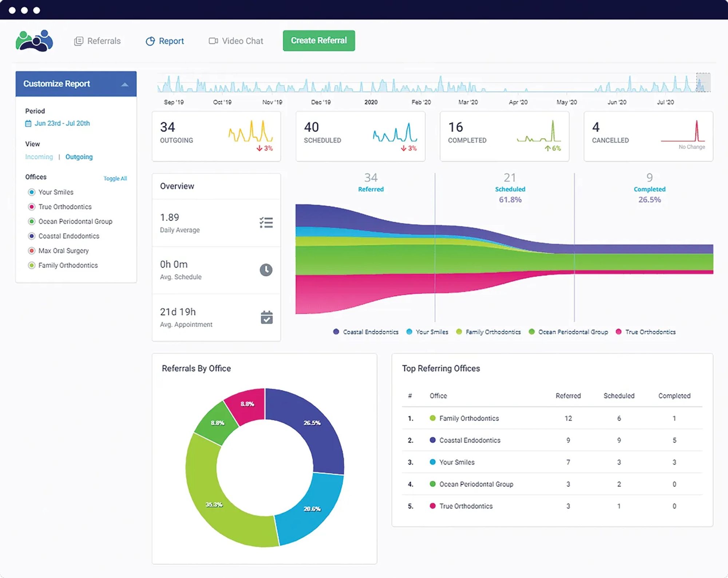This screenshot has height=578, width=728.
Task: Toggle the True Orthodontics office filter
Action: pyautogui.click(x=32, y=207)
